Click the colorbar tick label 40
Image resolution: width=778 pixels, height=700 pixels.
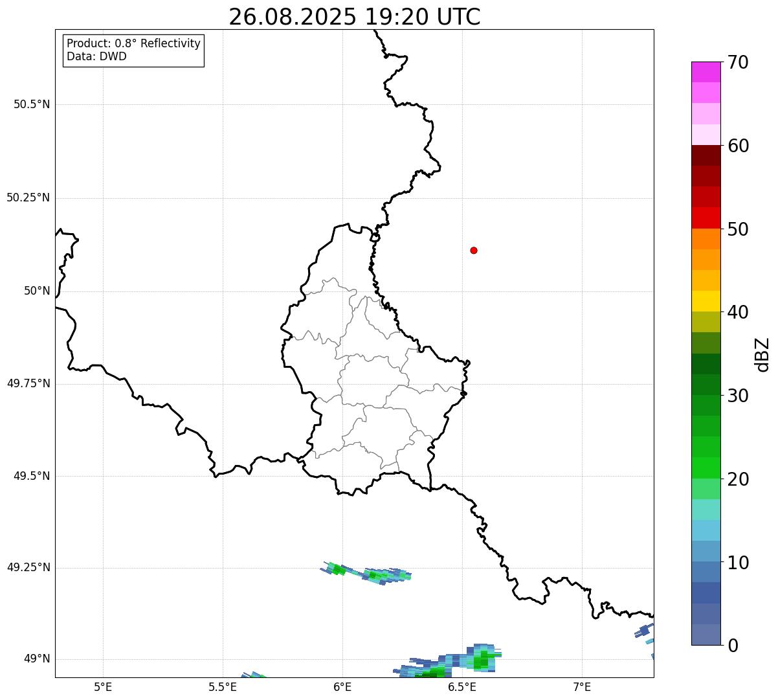pos(738,313)
